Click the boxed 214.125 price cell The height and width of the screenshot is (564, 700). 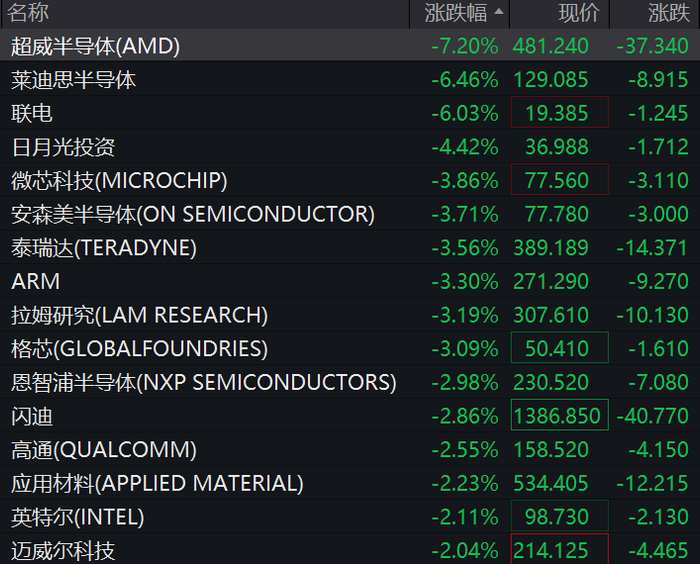560,549
